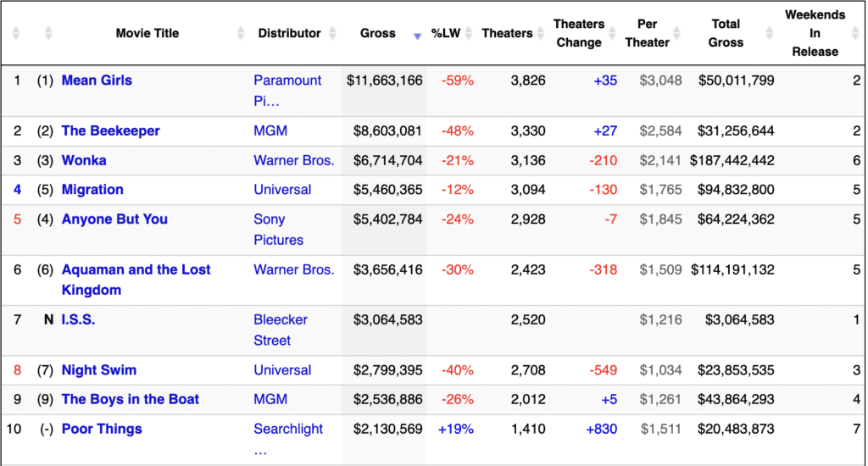Open the Migration movie link
This screenshot has width=868, height=466.
click(x=92, y=190)
